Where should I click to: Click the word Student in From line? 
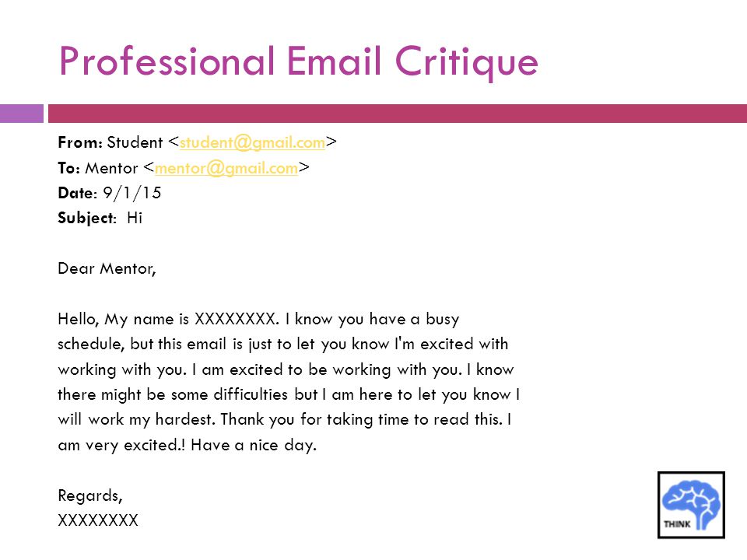click(x=135, y=142)
